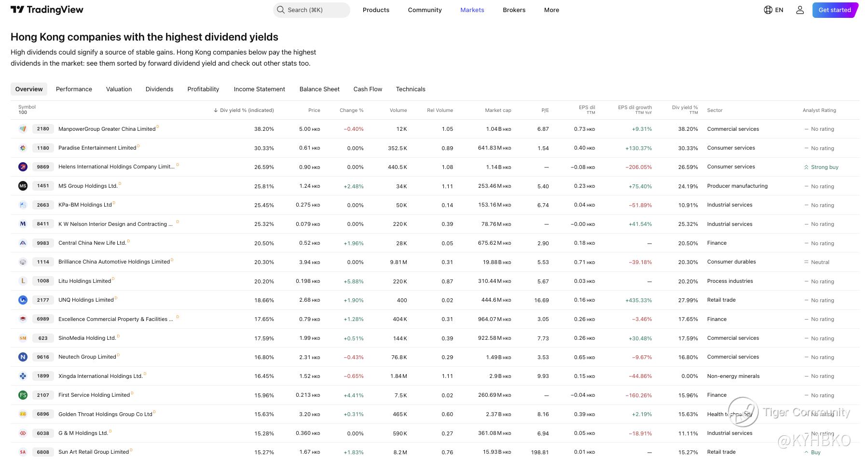
Task: Open Golden Throat Holdings Group Co Ltd
Action: 105,414
